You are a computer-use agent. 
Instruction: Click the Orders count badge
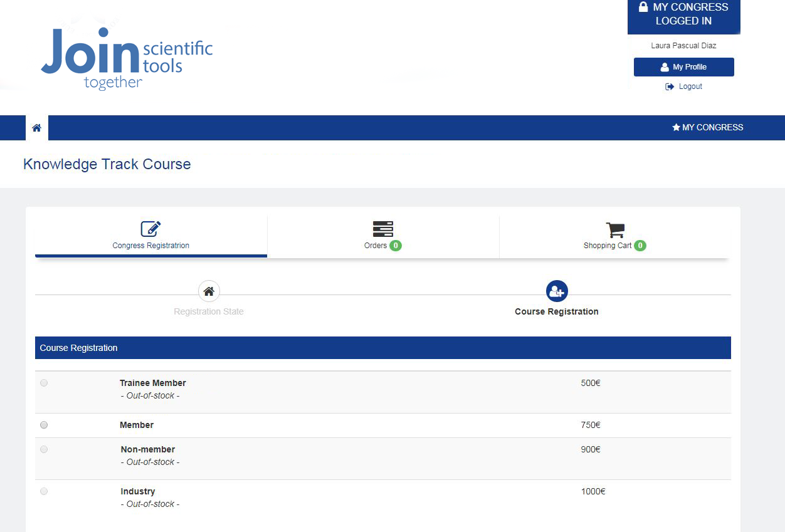[x=396, y=246]
